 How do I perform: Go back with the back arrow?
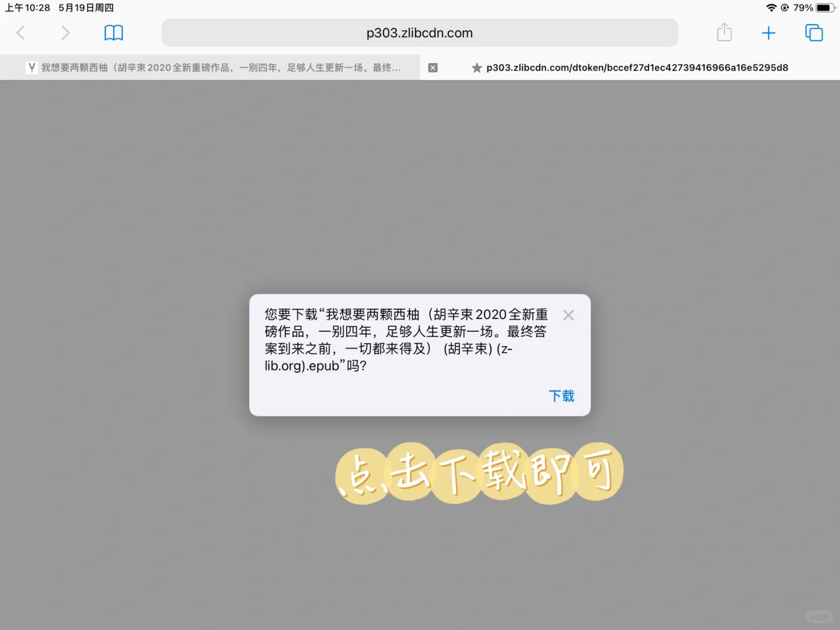point(21,33)
